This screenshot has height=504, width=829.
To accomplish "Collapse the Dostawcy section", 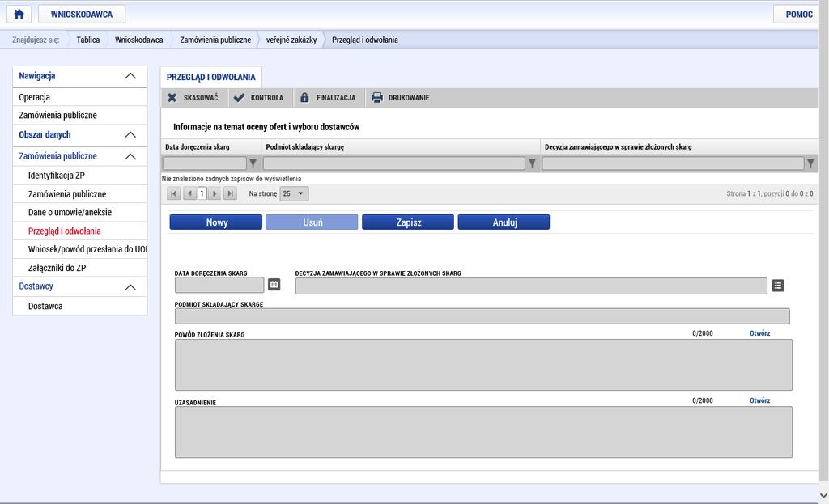I will click(130, 287).
